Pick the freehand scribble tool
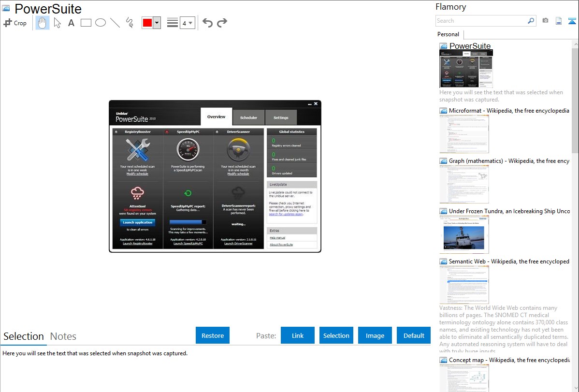The width and height of the screenshot is (579, 392). (x=129, y=23)
